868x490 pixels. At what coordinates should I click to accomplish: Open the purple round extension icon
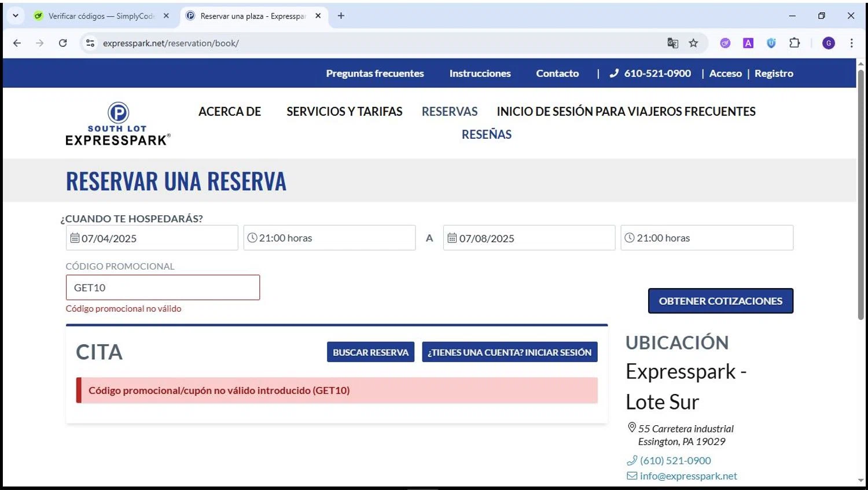click(x=725, y=43)
